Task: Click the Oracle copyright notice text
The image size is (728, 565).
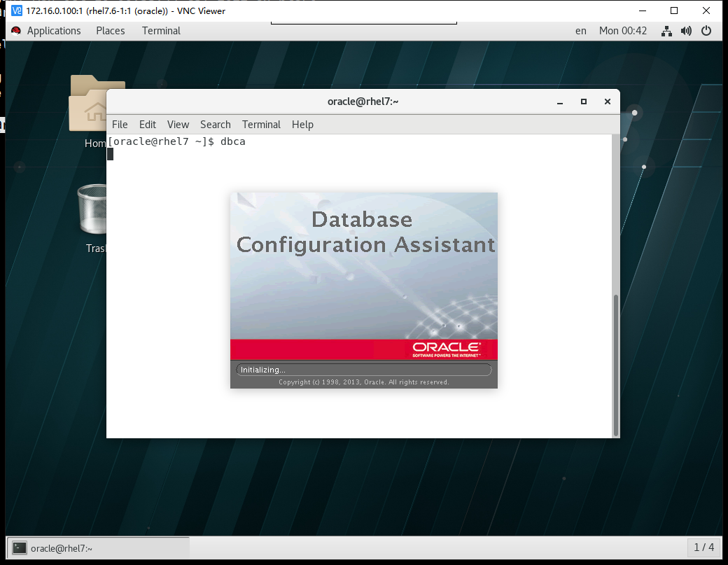Action: click(x=363, y=382)
